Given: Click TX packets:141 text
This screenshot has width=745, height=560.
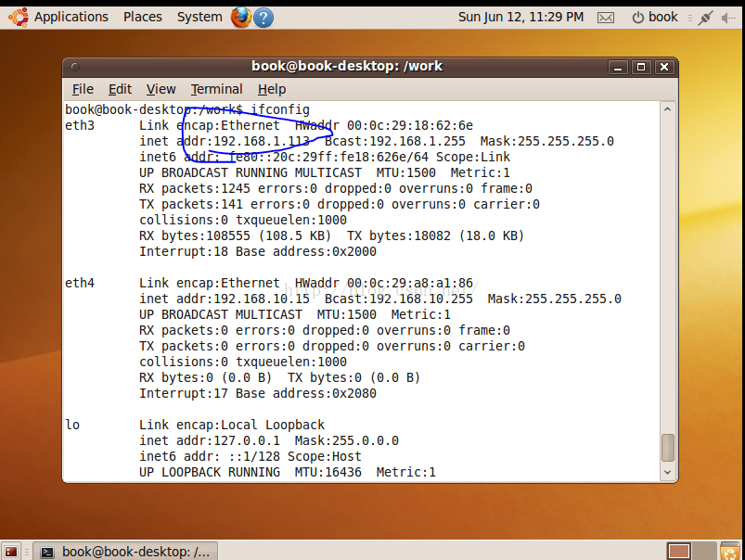Looking at the screenshot, I should [x=191, y=204].
